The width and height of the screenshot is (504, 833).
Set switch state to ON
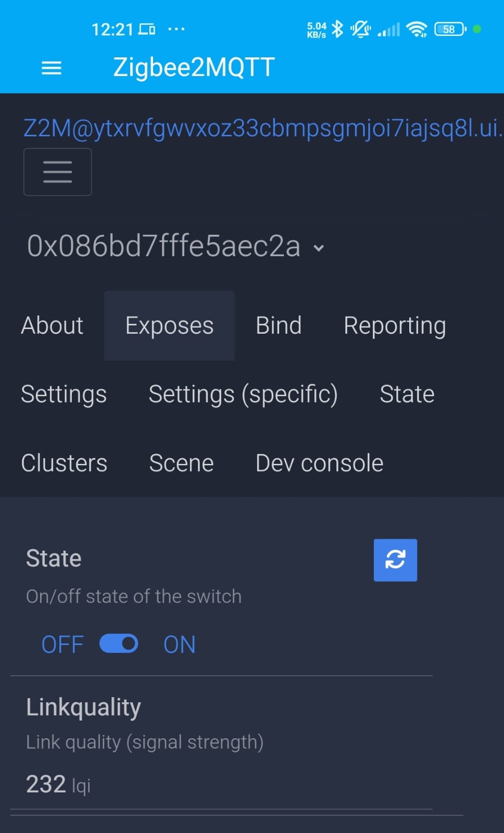(x=180, y=645)
